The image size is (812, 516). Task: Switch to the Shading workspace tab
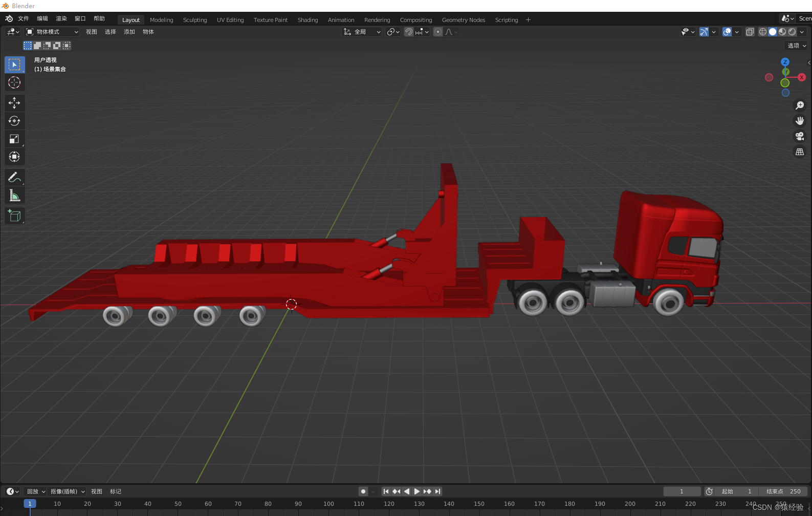tap(308, 20)
